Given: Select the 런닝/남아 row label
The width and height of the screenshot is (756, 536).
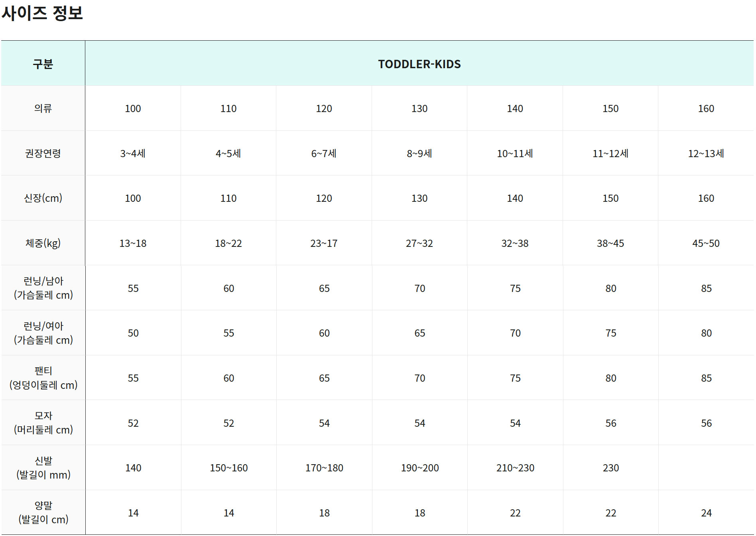Looking at the screenshot, I should [43, 288].
